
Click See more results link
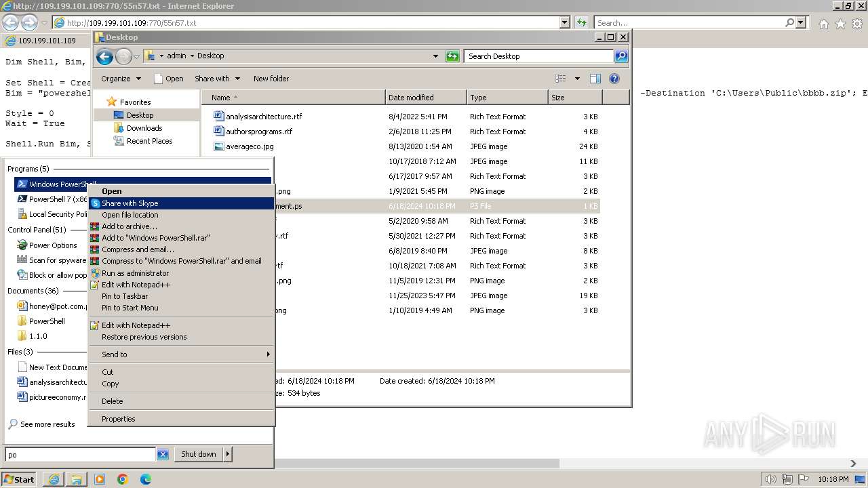coord(47,424)
